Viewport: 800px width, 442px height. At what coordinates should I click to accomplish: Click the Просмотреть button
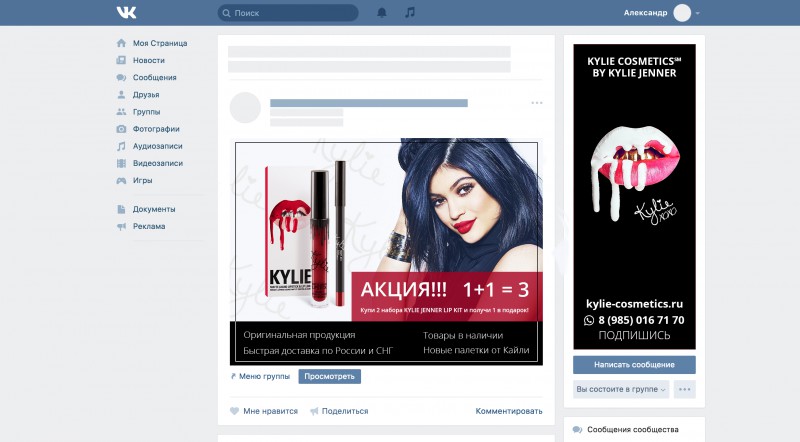330,376
